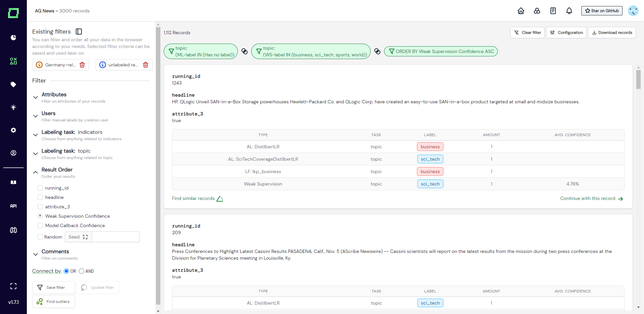Open the Configuration options
This screenshot has height=314, width=644.
pos(566,33)
